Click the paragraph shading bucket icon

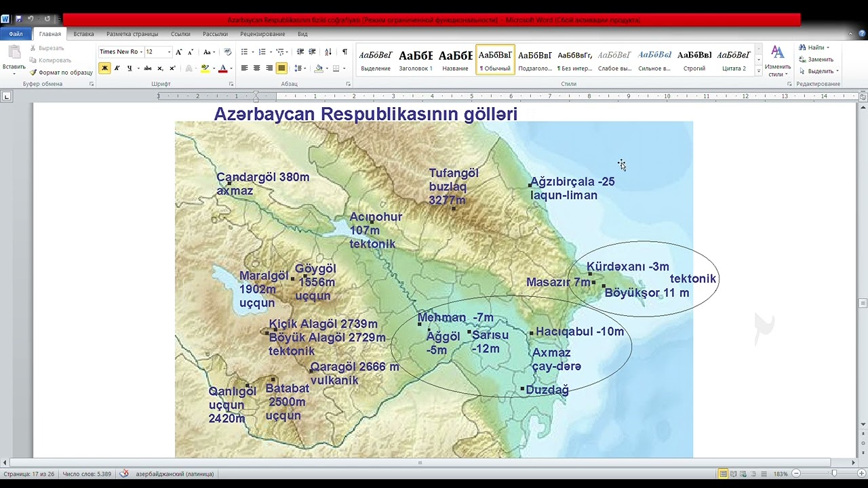pyautogui.click(x=319, y=68)
